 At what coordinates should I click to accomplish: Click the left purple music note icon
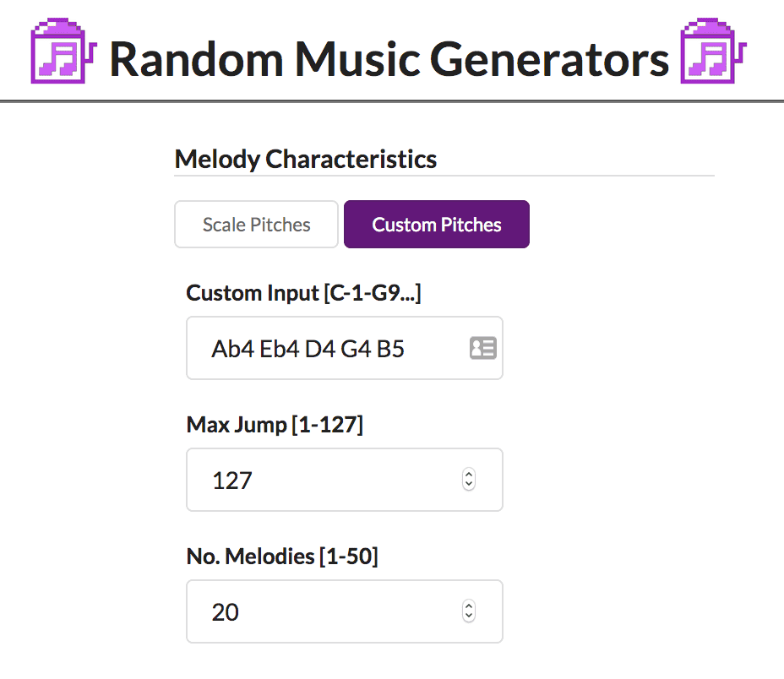pos(63,51)
